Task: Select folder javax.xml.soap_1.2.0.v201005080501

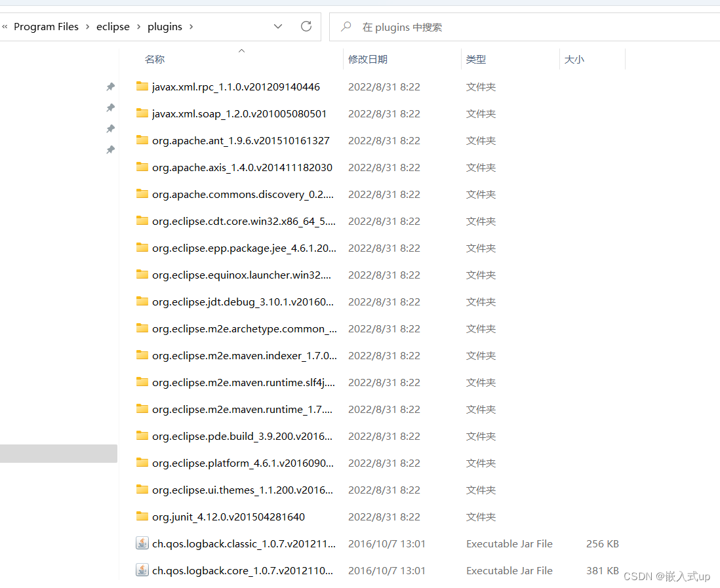Action: (239, 113)
